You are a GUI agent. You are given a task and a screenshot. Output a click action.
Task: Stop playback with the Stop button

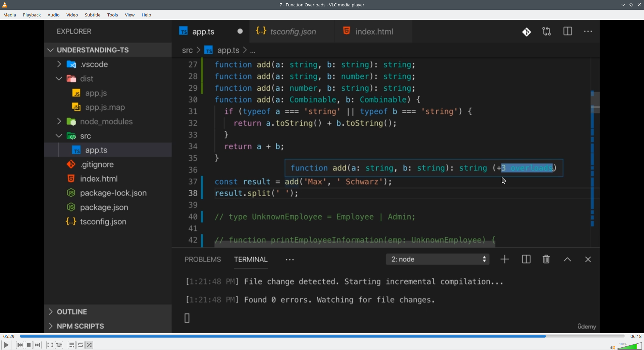[x=29, y=345]
